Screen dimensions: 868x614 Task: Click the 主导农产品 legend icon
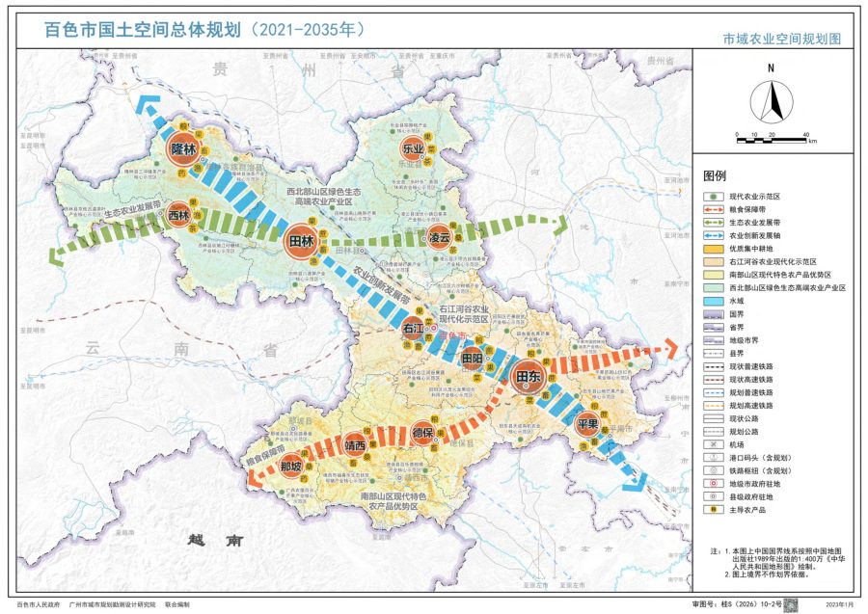coord(714,510)
